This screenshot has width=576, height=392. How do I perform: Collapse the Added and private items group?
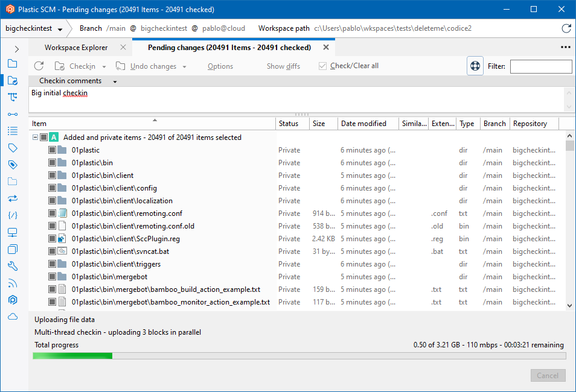click(x=35, y=137)
